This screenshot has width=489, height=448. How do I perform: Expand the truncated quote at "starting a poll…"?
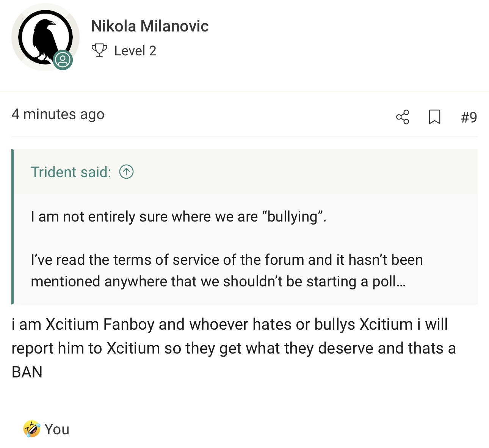[396, 281]
